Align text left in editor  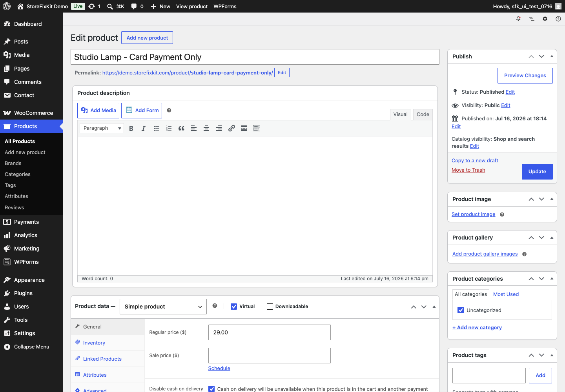tap(194, 128)
